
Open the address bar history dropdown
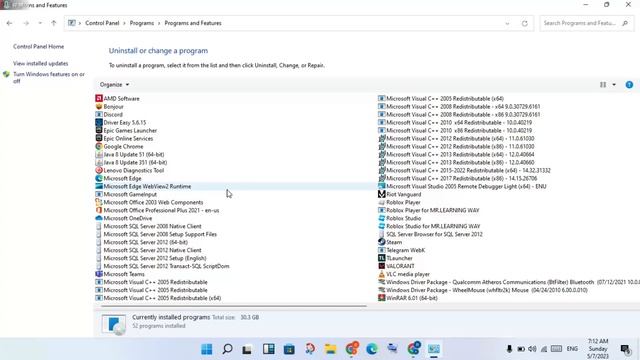click(507, 23)
